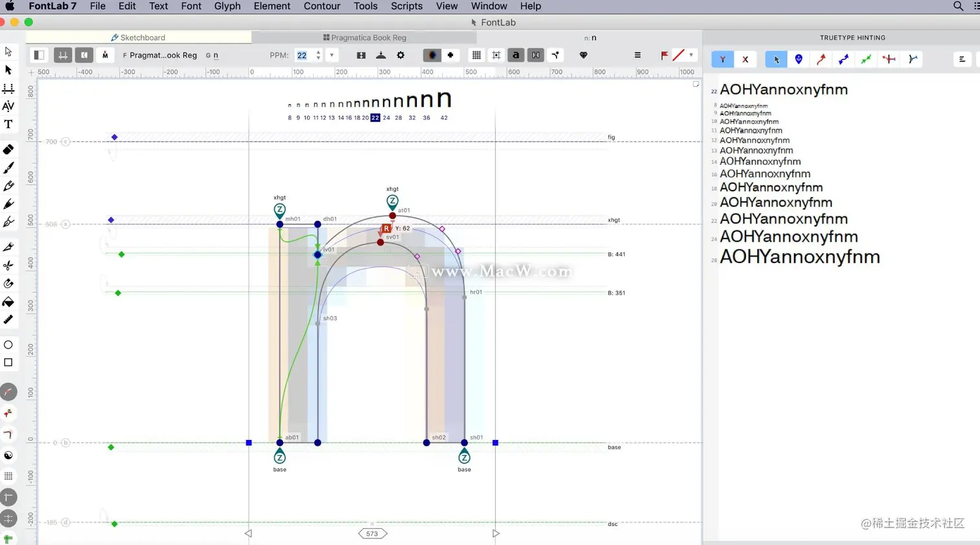Switch to the n: n glyph tab

pyautogui.click(x=590, y=38)
